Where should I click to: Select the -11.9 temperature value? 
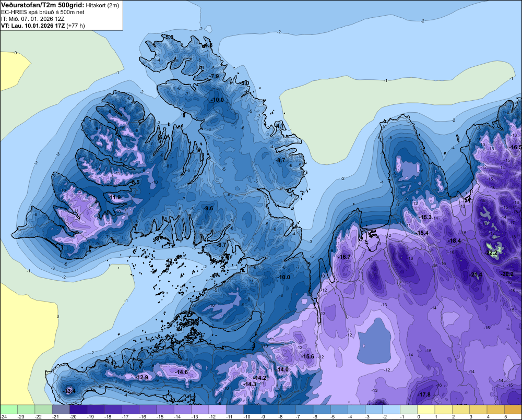click(115, 197)
